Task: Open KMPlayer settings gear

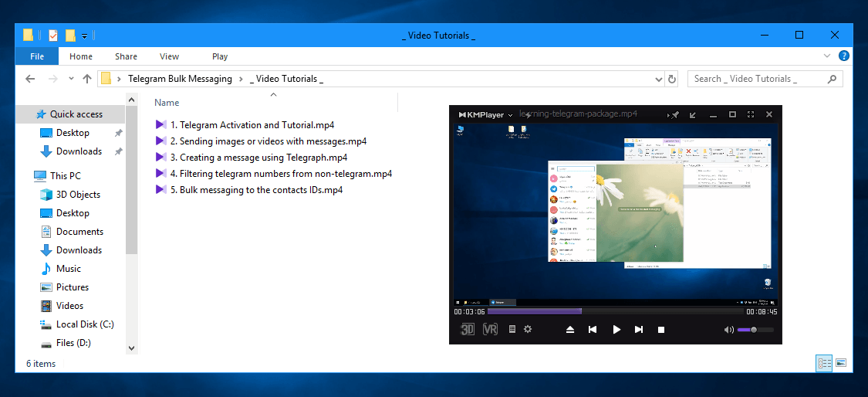Action: click(528, 329)
